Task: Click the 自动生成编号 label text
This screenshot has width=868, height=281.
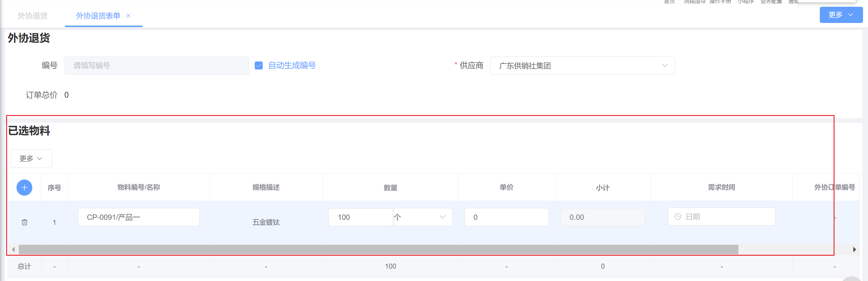Action: pyautogui.click(x=292, y=65)
